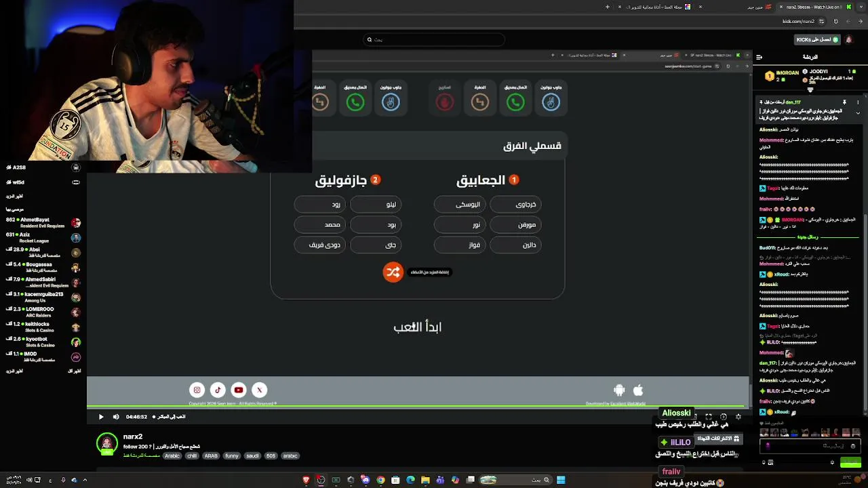Play the stream video
Image resolution: width=868 pixels, height=488 pixels.
(x=101, y=417)
